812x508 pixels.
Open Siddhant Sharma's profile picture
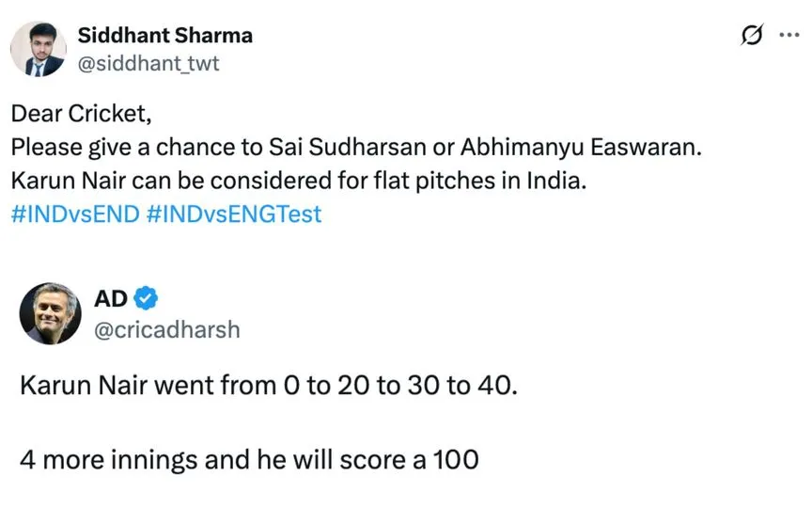tap(39, 49)
